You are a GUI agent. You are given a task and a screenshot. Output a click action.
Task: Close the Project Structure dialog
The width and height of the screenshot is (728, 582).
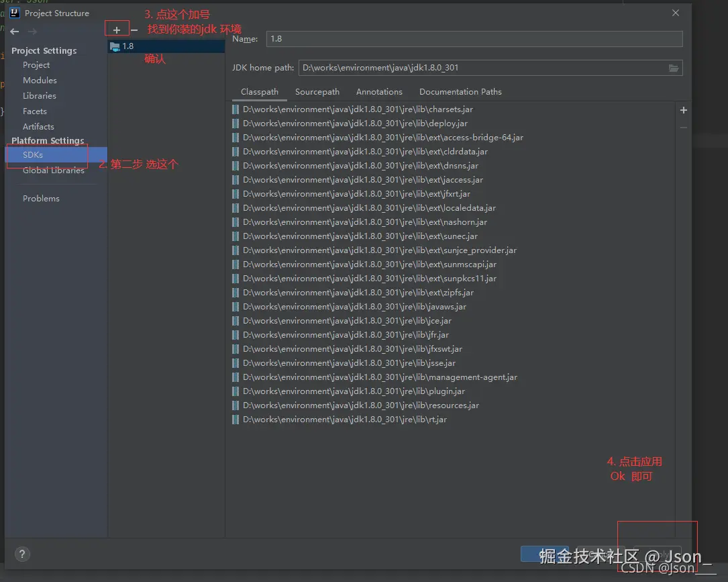point(676,13)
